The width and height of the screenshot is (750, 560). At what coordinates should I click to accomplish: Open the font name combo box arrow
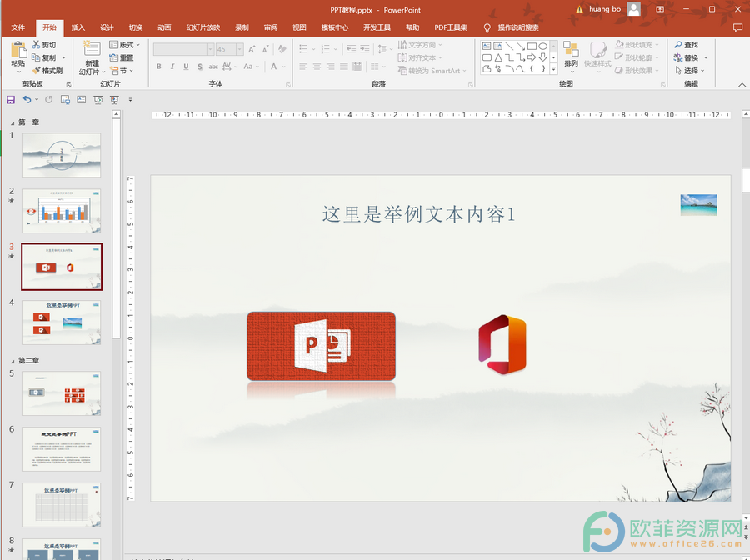[210, 49]
